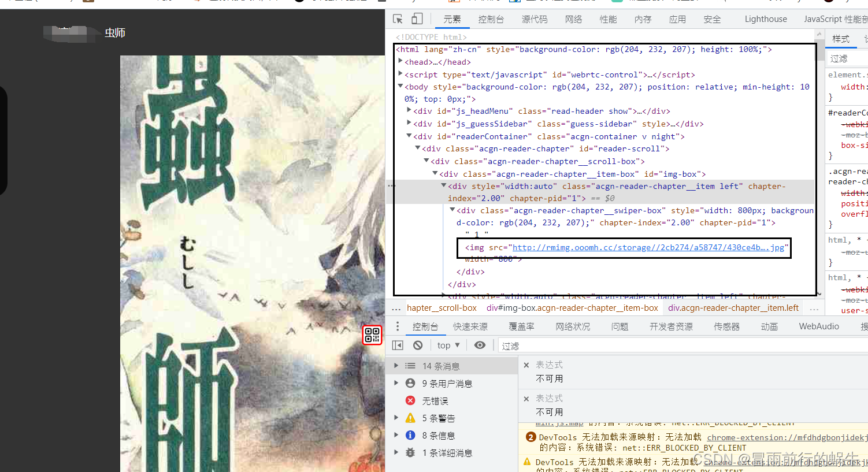The height and width of the screenshot is (472, 868).
Task: Select the 8 条信息 info filter
Action: [438, 435]
